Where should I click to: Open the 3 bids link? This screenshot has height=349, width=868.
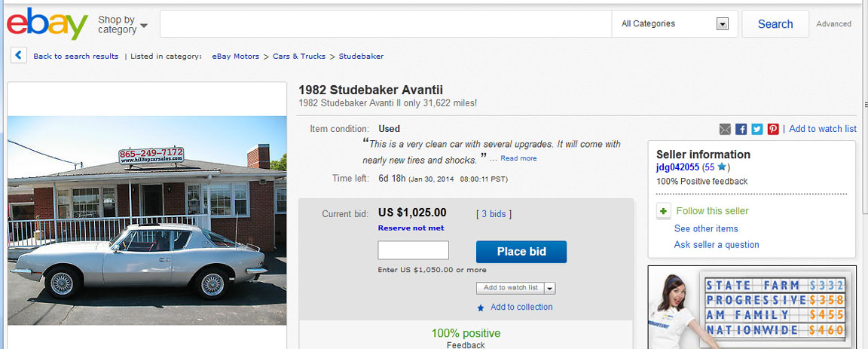494,213
